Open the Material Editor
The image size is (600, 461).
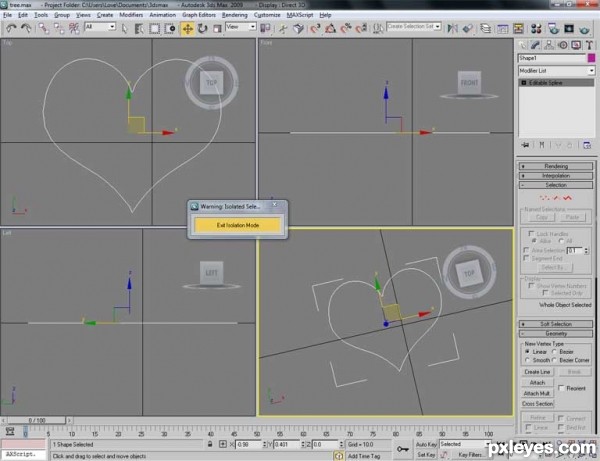(x=536, y=28)
